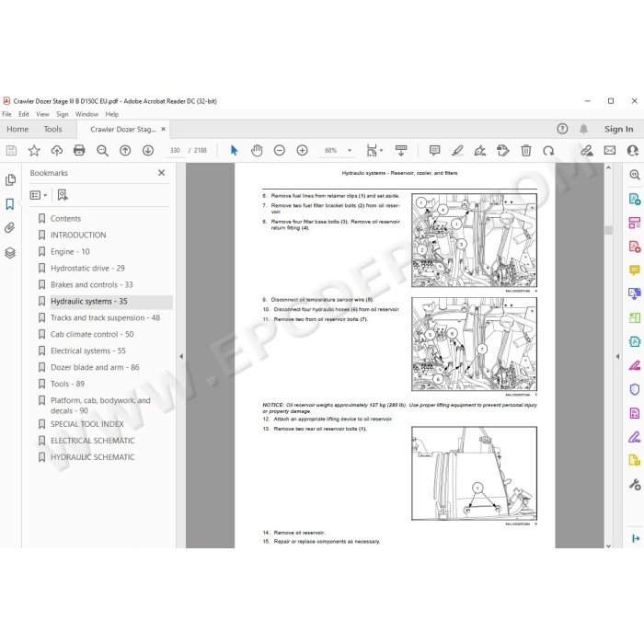Zoom out with the minus button
The width and height of the screenshot is (644, 644).
[280, 151]
